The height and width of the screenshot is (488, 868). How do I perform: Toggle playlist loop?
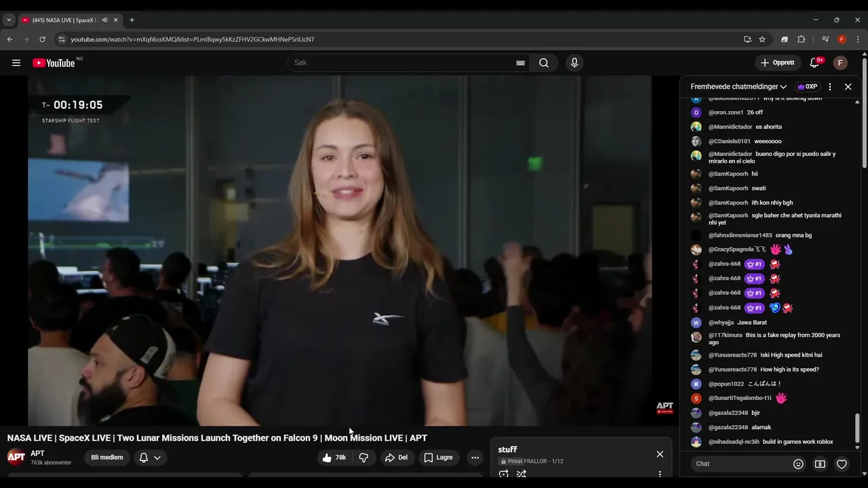(503, 474)
